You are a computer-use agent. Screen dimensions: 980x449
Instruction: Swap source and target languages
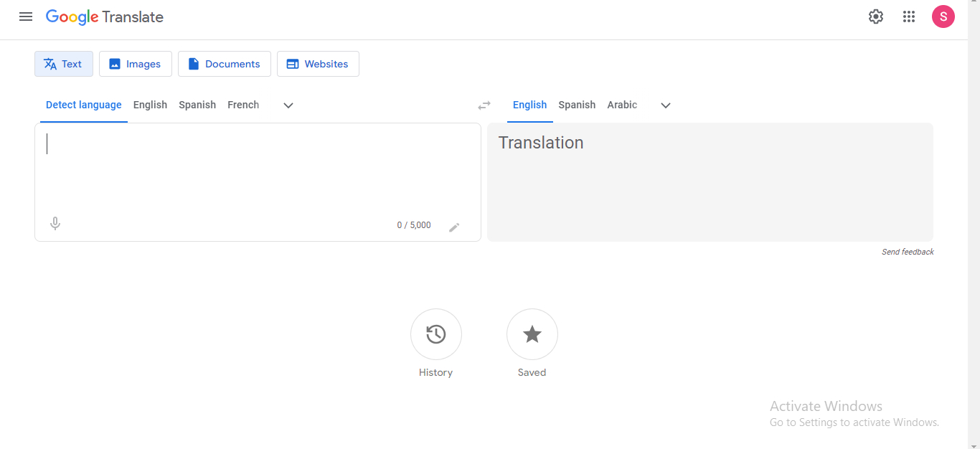point(484,105)
